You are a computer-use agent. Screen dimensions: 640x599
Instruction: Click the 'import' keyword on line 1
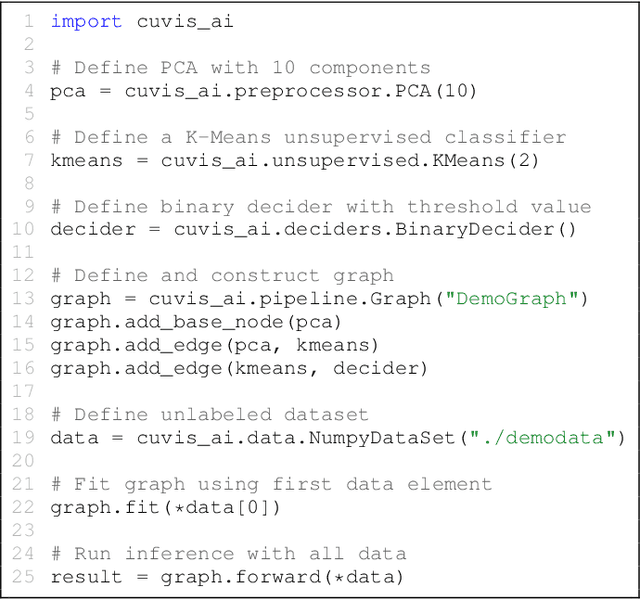(x=86, y=21)
